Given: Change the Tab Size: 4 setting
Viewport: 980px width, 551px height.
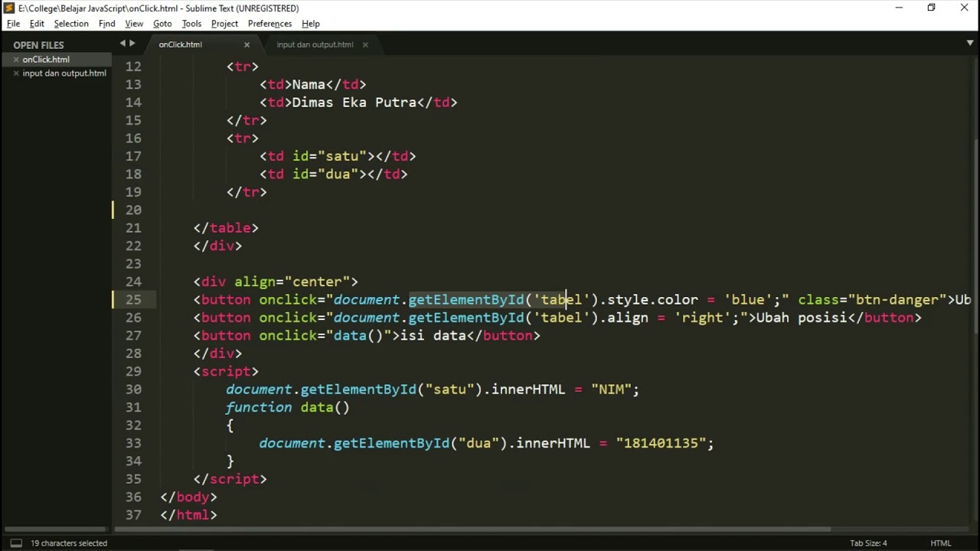Looking at the screenshot, I should click(868, 543).
